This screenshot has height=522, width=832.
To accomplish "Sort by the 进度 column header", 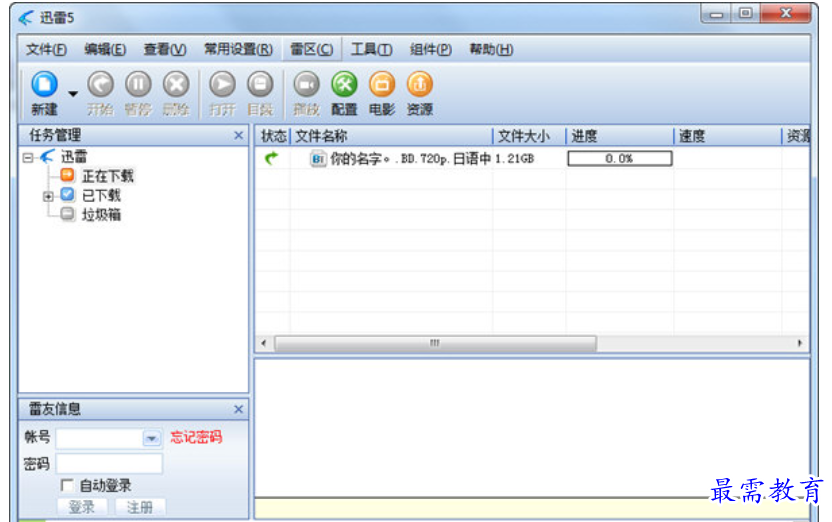I will click(620, 136).
